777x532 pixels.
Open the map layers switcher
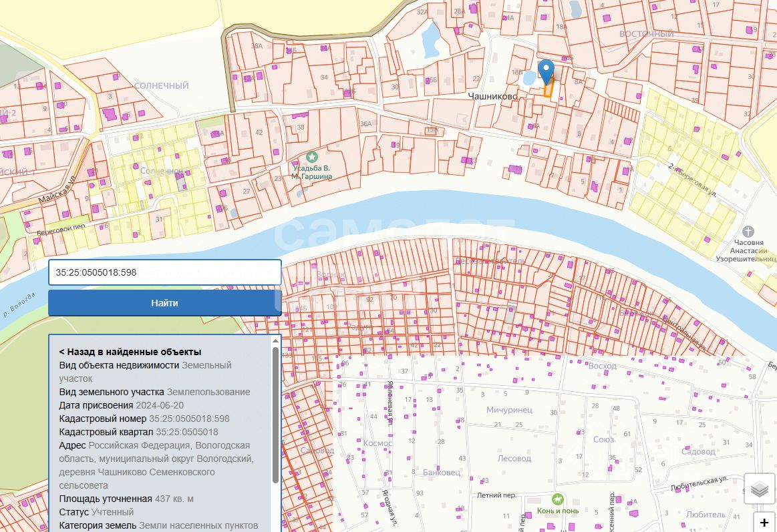pos(760,489)
